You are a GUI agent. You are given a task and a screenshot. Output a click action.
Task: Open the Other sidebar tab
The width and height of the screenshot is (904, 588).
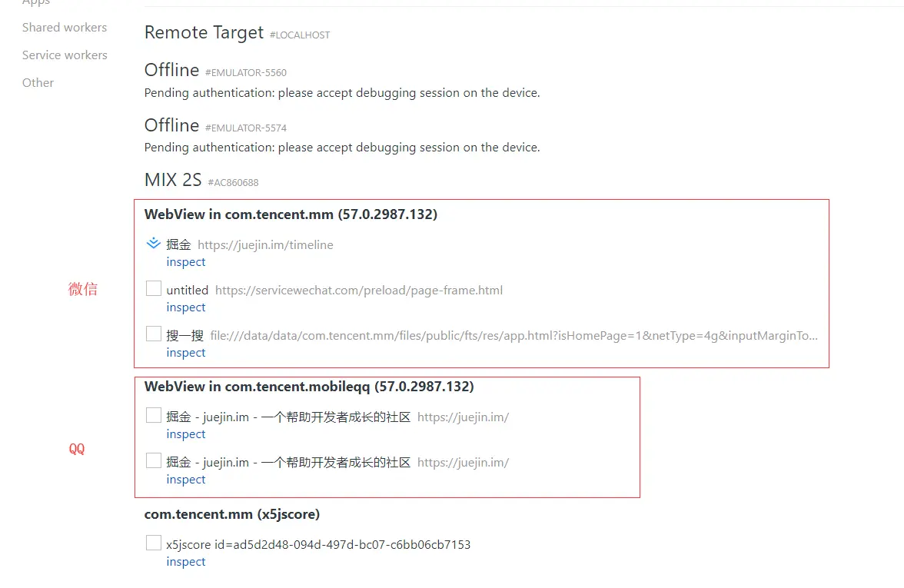point(38,83)
